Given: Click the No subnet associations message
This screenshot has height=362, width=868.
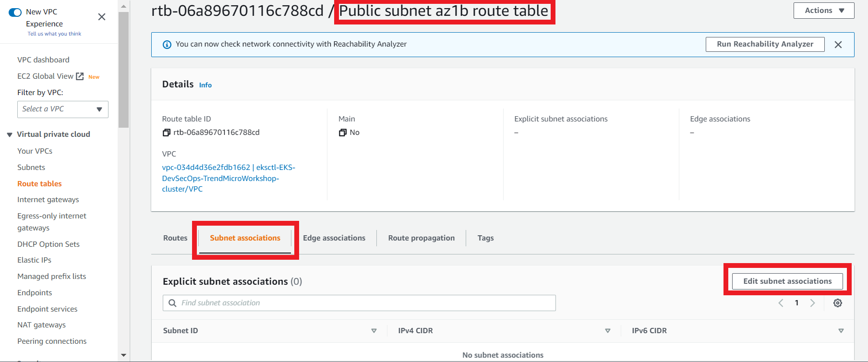Looking at the screenshot, I should point(503,355).
